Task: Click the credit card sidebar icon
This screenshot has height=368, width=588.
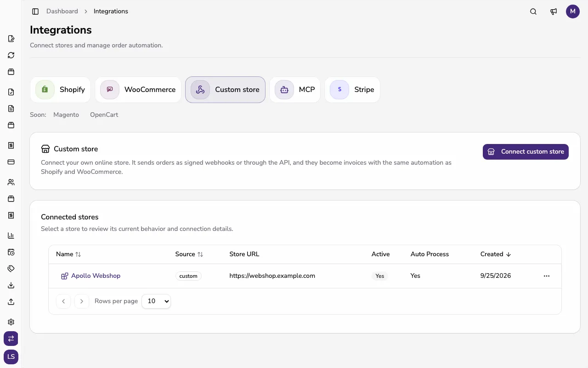Action: pyautogui.click(x=11, y=162)
